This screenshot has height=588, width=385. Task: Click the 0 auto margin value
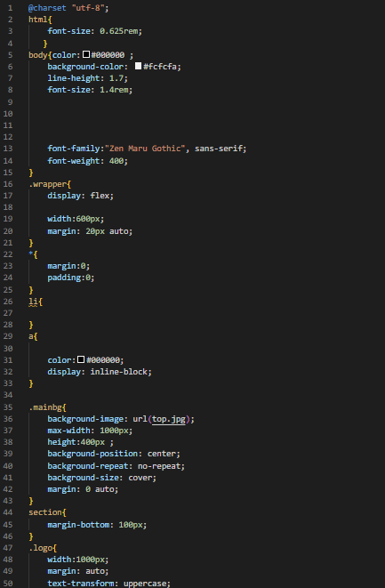[100, 489]
